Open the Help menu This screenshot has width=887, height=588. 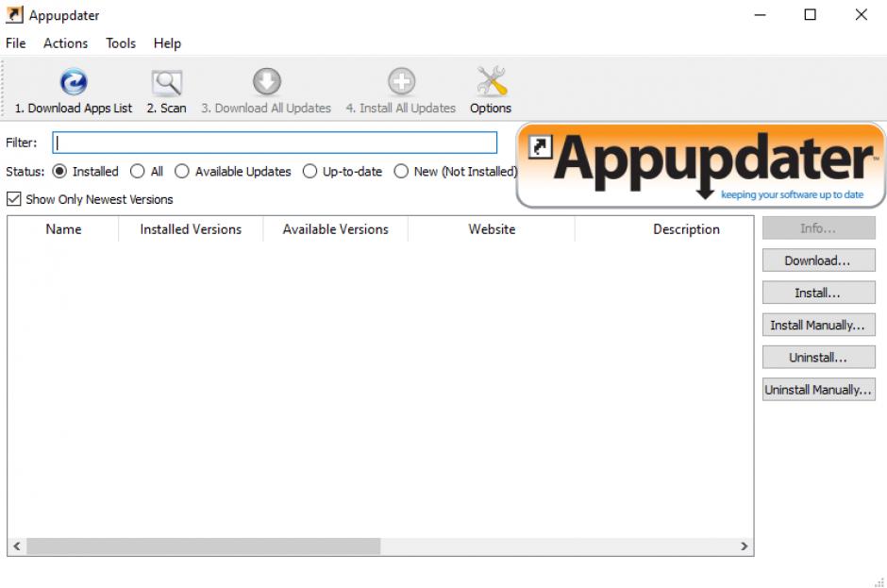point(167,43)
